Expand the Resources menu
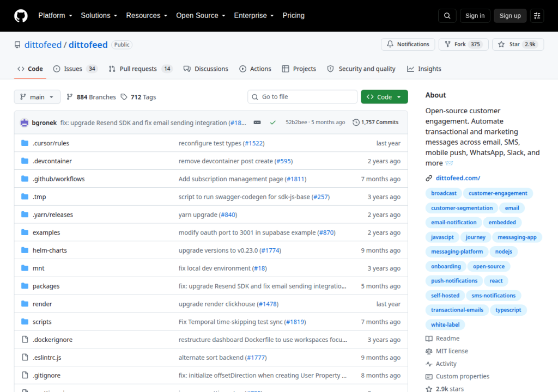Screen dimensions: 558x392 click(147, 16)
